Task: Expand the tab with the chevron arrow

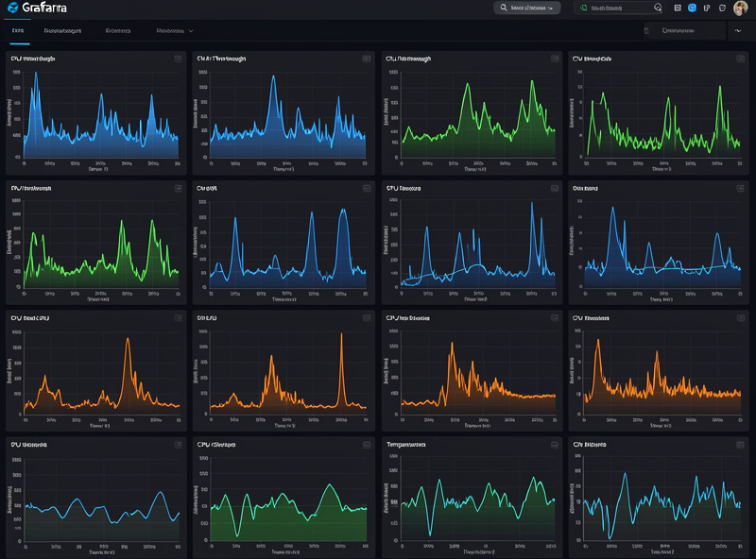Action: point(175,30)
